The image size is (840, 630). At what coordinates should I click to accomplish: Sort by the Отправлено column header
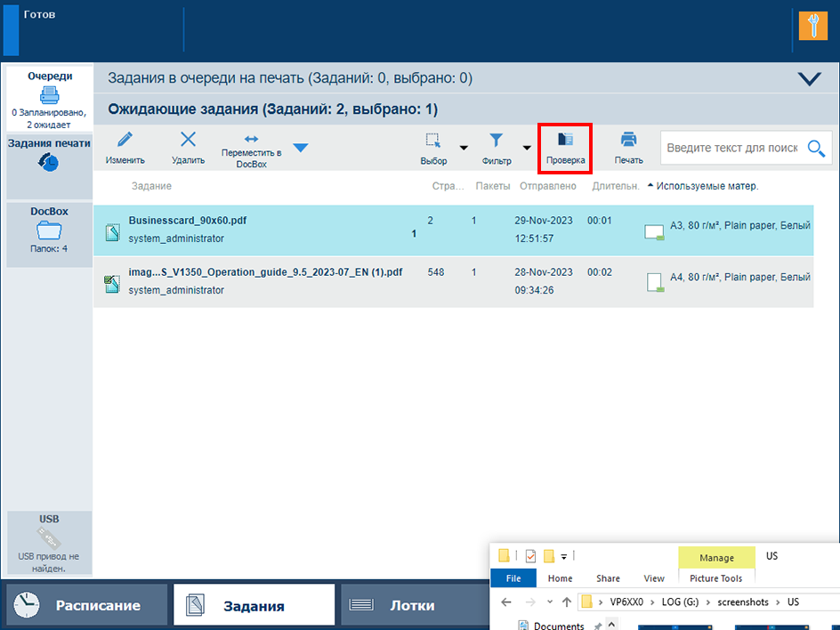[548, 186]
